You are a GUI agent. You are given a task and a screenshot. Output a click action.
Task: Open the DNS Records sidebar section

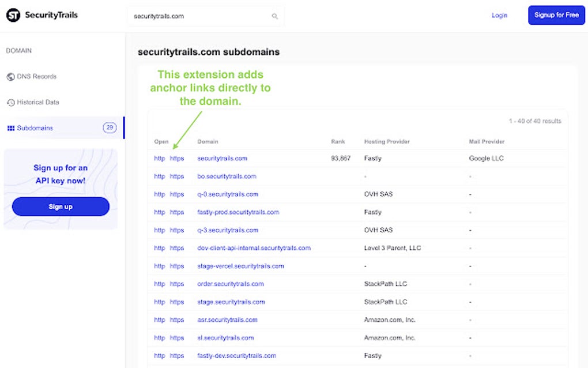35,76
